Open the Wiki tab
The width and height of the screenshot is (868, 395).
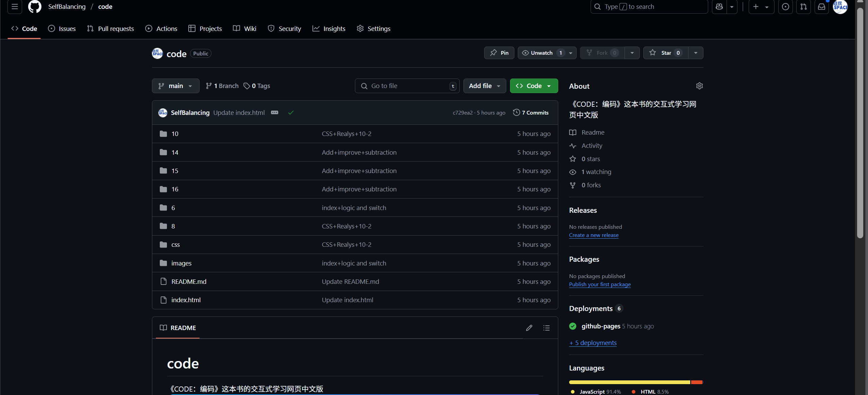244,29
